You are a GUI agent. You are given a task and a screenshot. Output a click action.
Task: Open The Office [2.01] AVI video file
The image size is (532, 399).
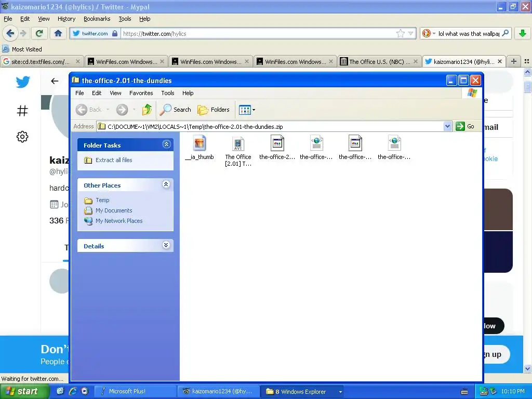click(x=238, y=151)
